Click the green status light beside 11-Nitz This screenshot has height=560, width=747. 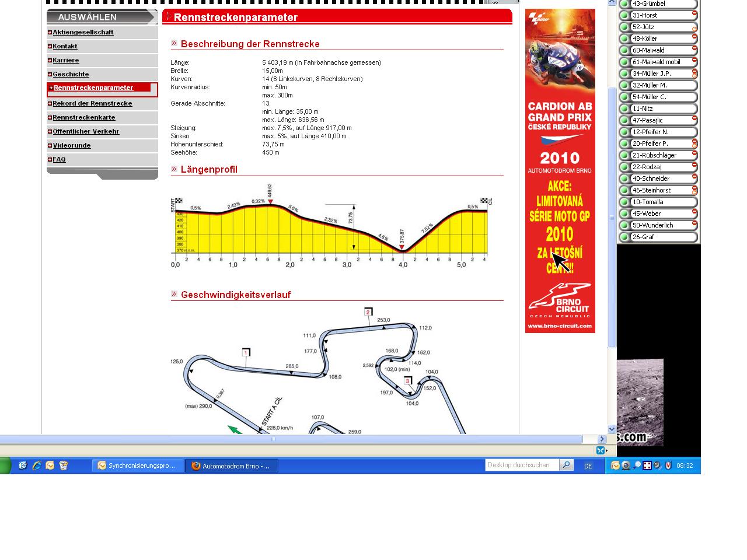coord(624,108)
